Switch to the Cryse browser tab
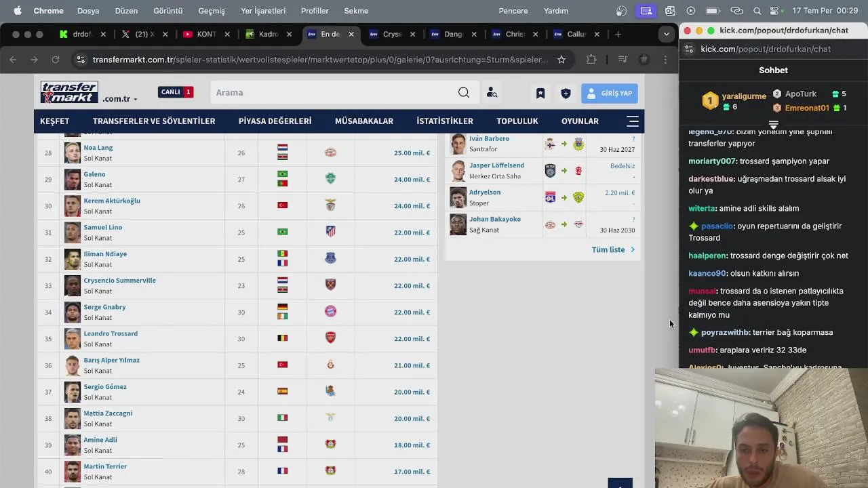 coord(392,34)
